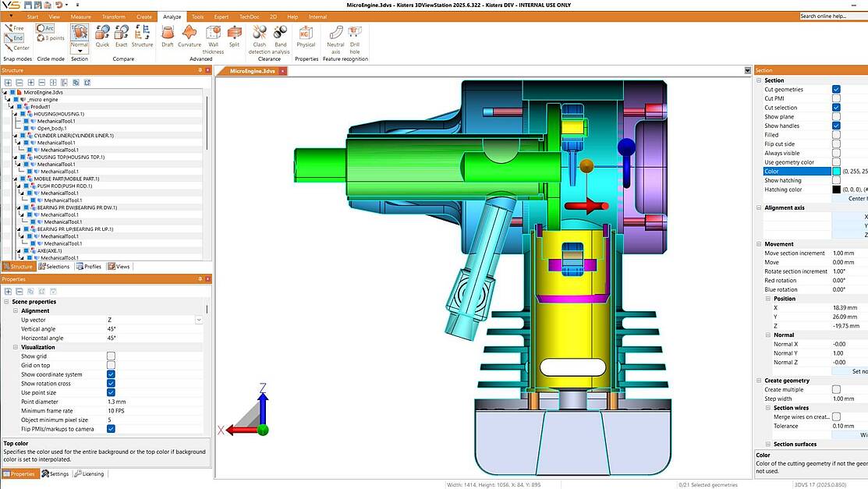
Task: Click the cyan section Color swatch
Action: point(836,172)
